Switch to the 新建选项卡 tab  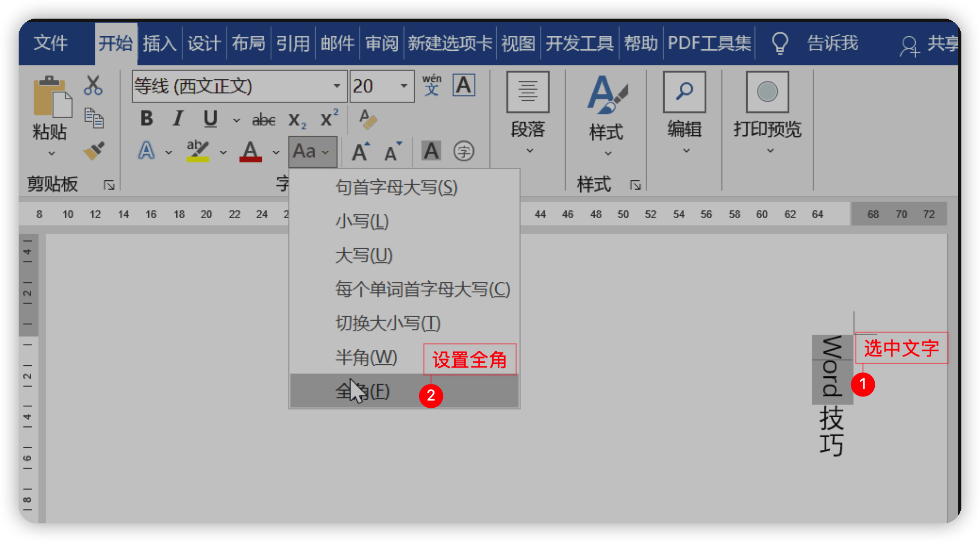click(x=450, y=43)
